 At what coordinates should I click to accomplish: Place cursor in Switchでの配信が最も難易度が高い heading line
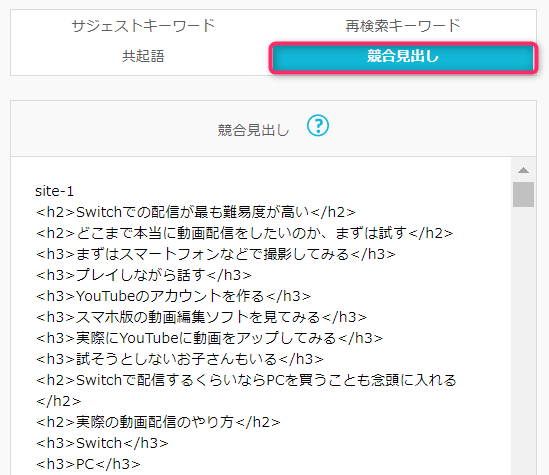[x=195, y=212]
